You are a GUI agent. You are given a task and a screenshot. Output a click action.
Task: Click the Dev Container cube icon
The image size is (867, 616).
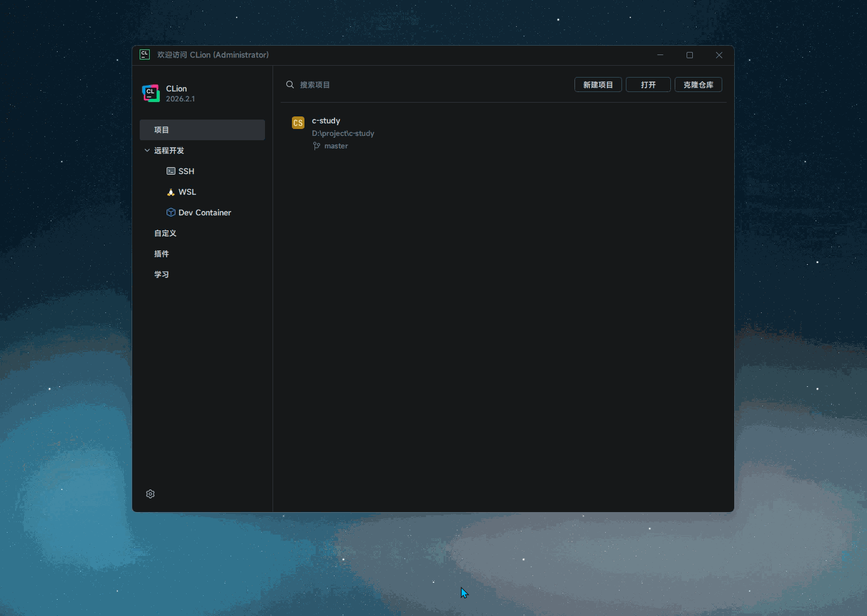click(x=171, y=212)
